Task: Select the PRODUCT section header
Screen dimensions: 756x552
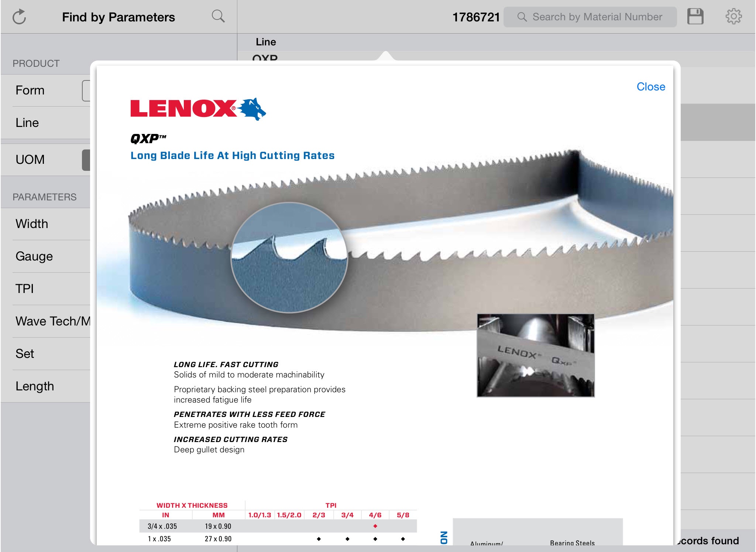Action: pos(35,63)
